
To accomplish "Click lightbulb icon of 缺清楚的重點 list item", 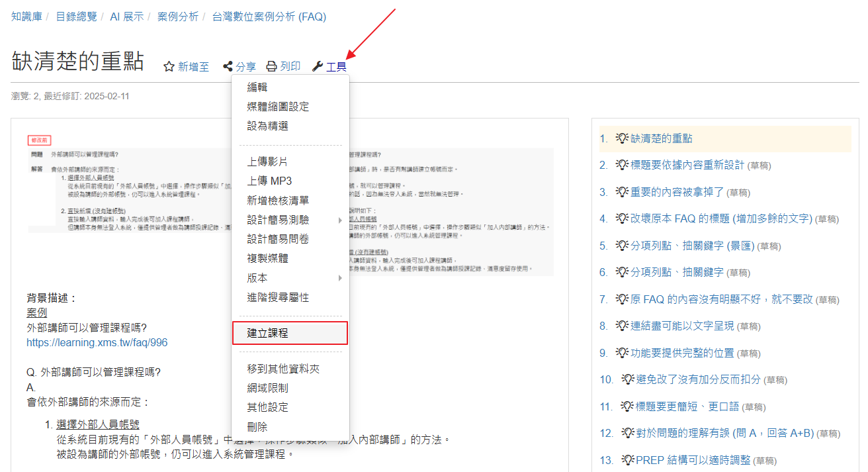I will [x=621, y=138].
